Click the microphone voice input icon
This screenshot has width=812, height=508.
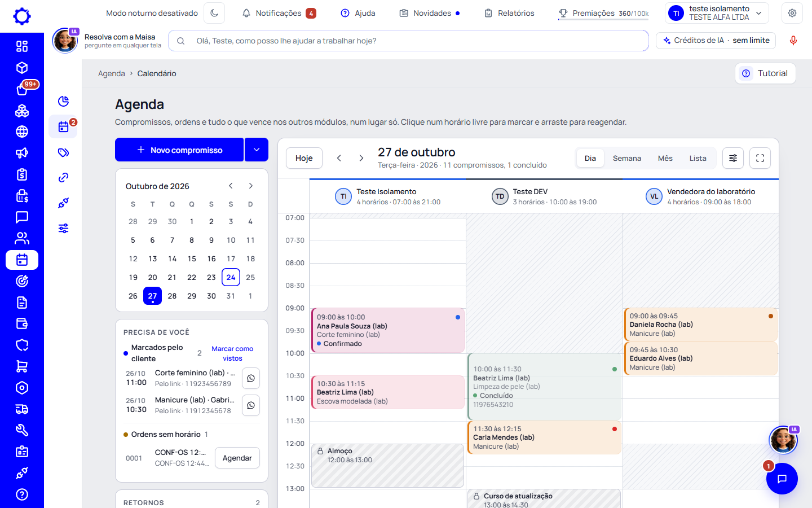(793, 41)
